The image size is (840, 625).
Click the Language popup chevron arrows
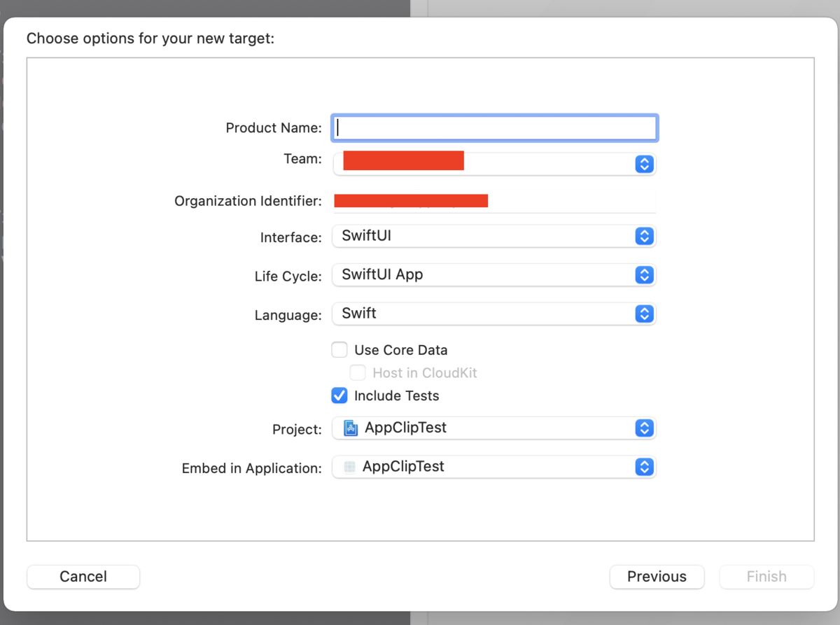[x=644, y=314]
